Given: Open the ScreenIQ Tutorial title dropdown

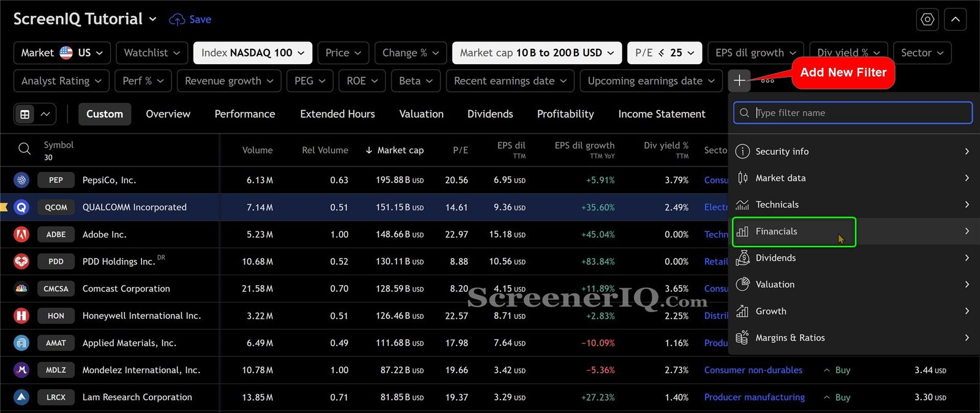Looking at the screenshot, I should (x=85, y=19).
